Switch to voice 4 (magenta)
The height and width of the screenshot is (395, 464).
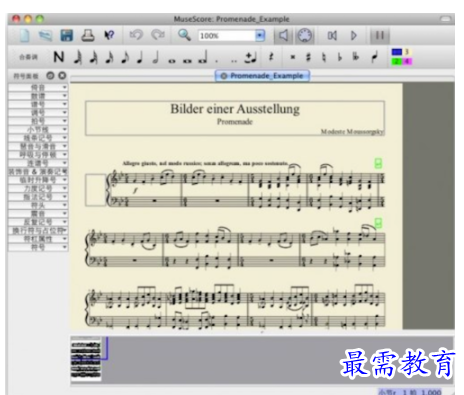click(408, 62)
